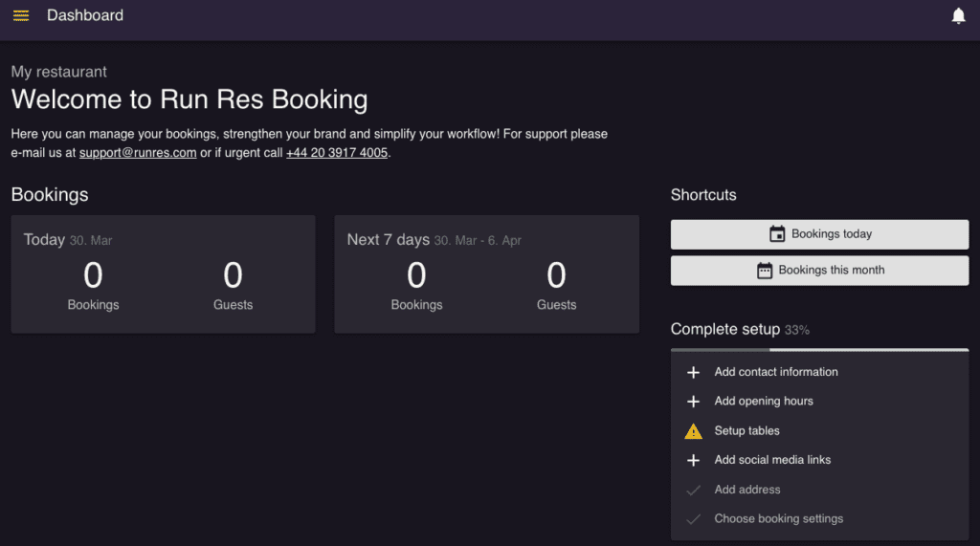Click the plus icon beside Add contact information

tap(693, 372)
